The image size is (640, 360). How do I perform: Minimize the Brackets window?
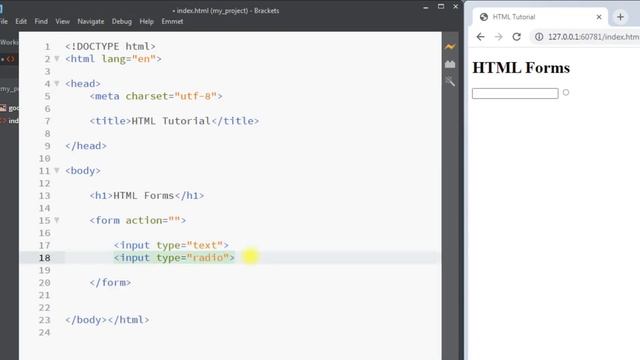click(426, 7)
